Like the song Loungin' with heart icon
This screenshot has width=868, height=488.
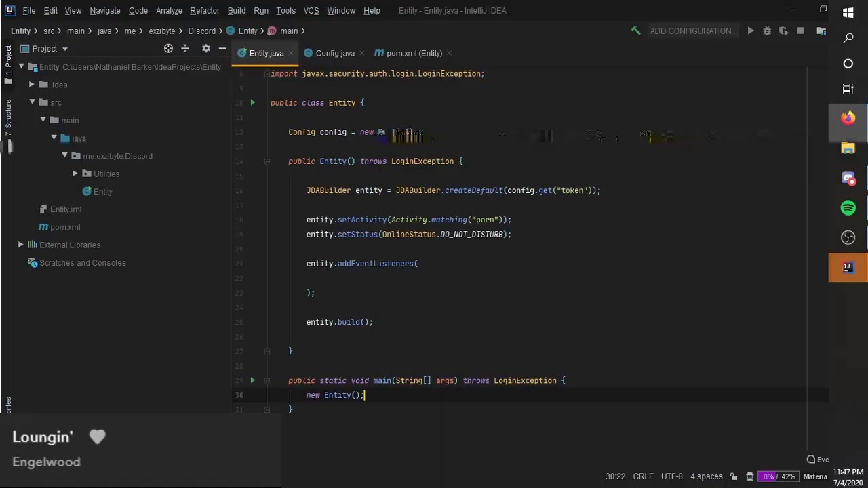coord(97,437)
